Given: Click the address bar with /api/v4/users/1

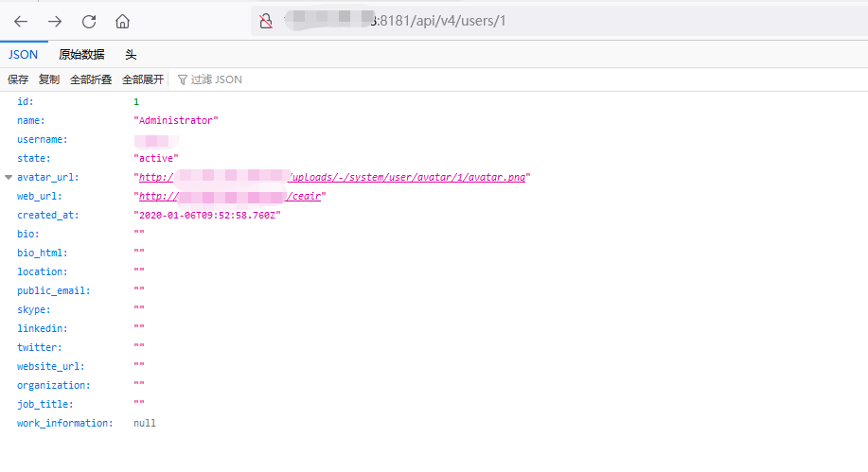Looking at the screenshot, I should [x=568, y=21].
